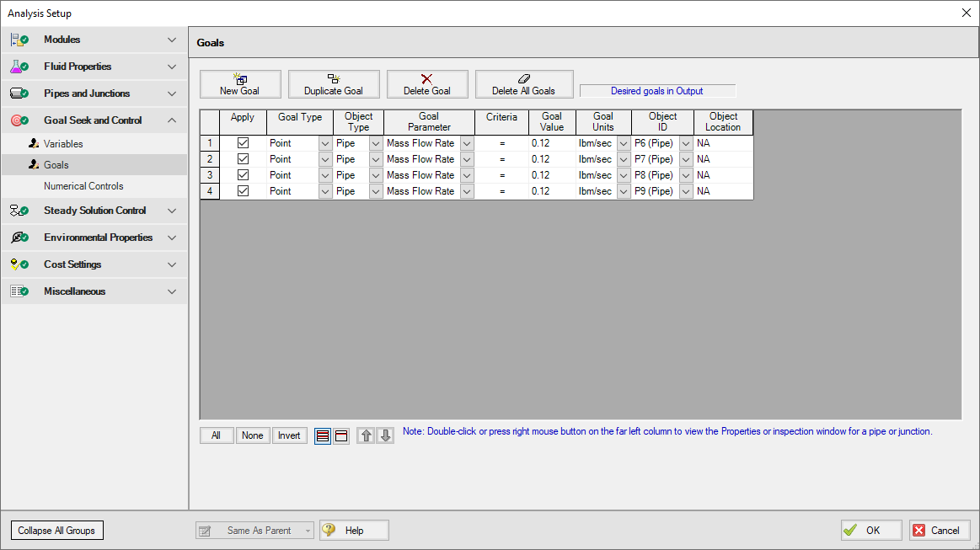Click the Invert selection button
980x550 pixels.
(289, 435)
